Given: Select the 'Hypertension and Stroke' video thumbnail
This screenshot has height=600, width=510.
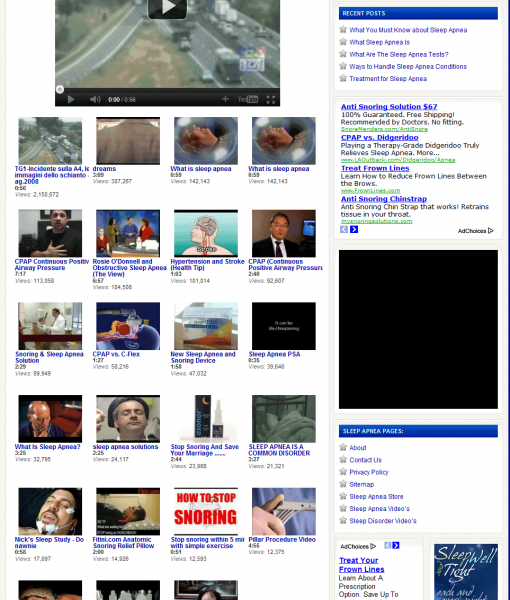Looking at the screenshot, I should (206, 233).
